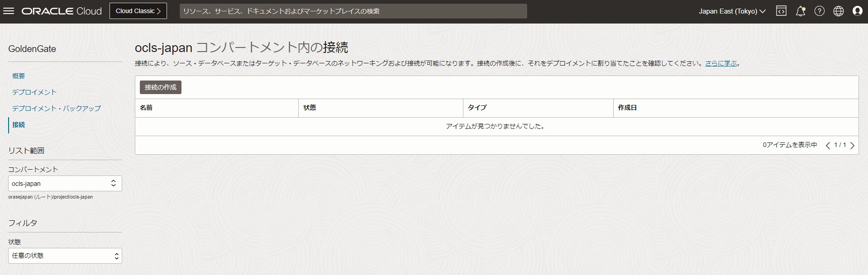Open the hamburger navigation menu
The height and width of the screenshot is (275, 868).
click(x=9, y=11)
